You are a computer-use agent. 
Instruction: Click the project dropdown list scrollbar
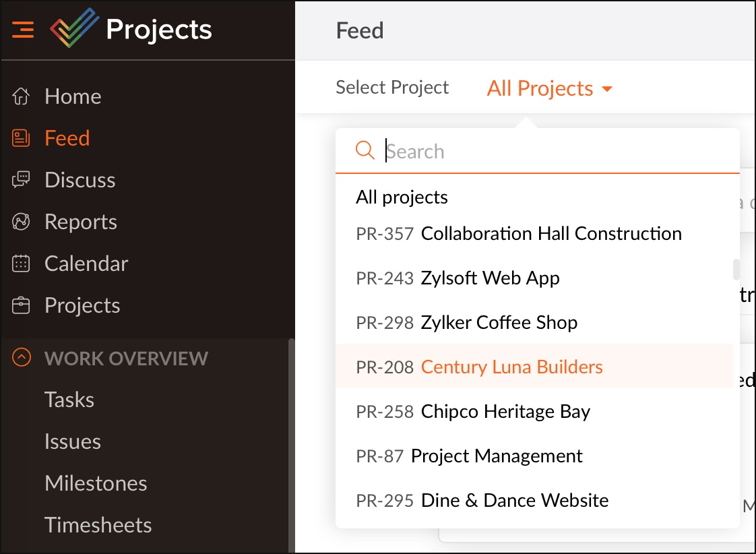(x=736, y=269)
